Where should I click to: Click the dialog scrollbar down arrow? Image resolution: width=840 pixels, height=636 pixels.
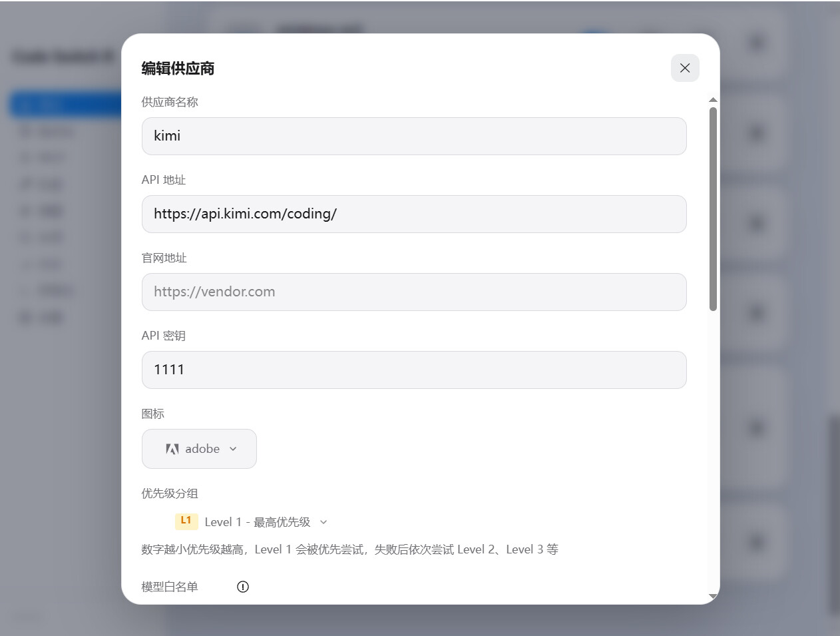(713, 597)
